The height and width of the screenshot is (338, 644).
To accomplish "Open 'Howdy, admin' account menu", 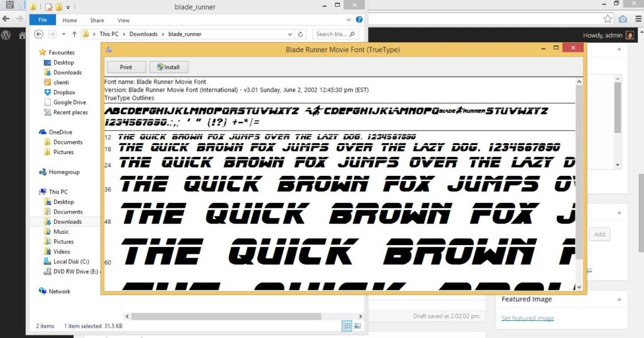I will click(x=608, y=35).
